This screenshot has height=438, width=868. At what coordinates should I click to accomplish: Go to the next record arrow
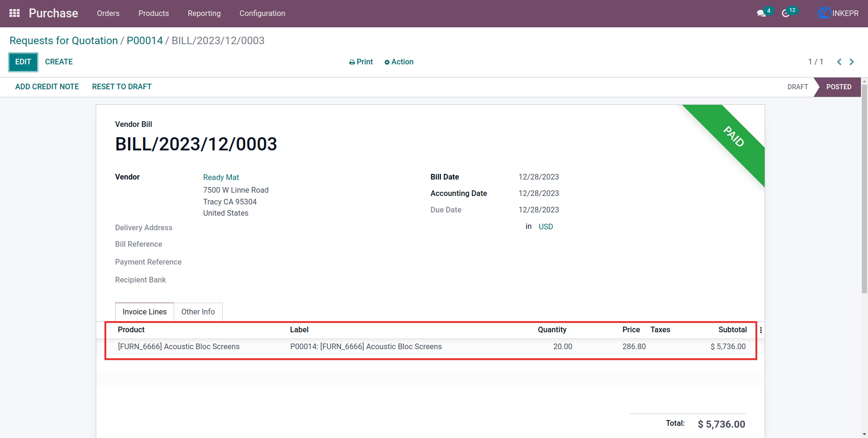[x=852, y=62]
